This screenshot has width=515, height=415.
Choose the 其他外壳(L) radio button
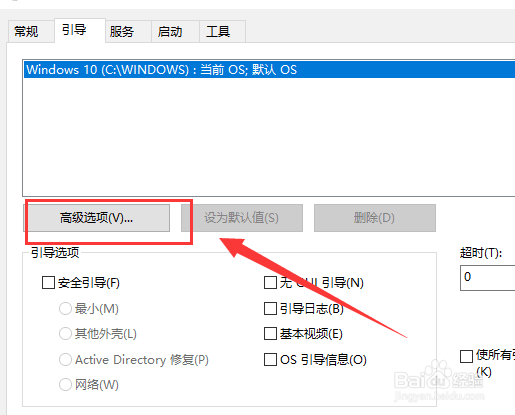(x=65, y=334)
